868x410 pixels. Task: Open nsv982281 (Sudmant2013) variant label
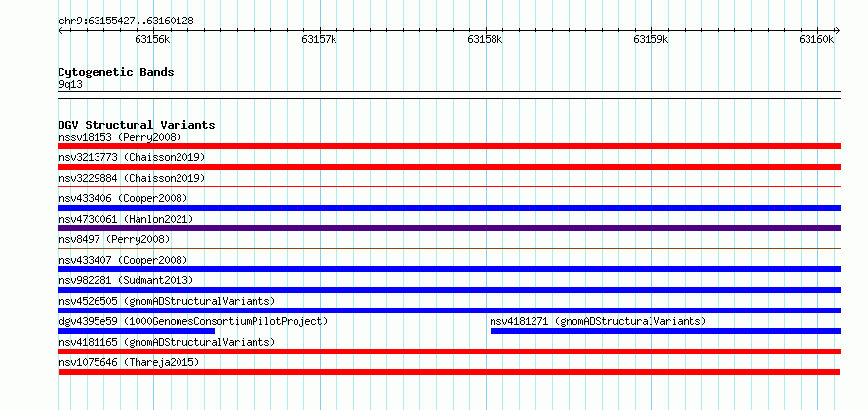pos(126,280)
